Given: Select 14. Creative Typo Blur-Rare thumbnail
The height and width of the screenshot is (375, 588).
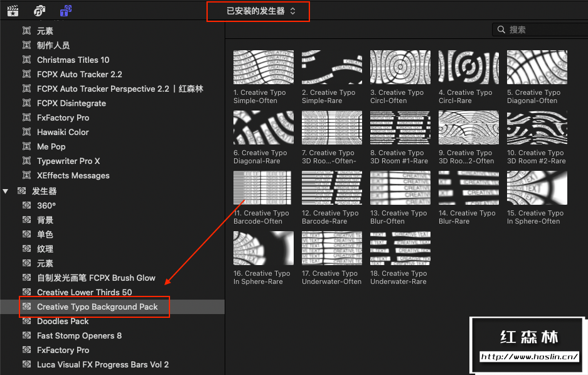Looking at the screenshot, I should tap(469, 188).
